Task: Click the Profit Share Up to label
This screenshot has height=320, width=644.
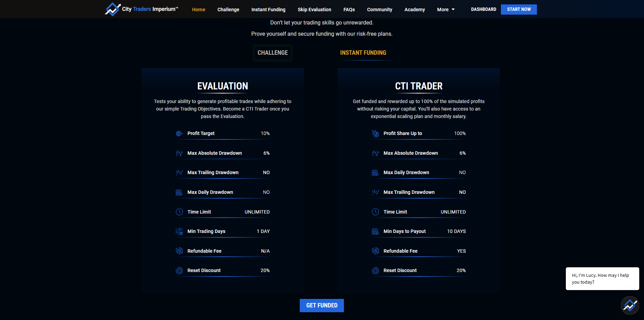Action: pos(403,133)
